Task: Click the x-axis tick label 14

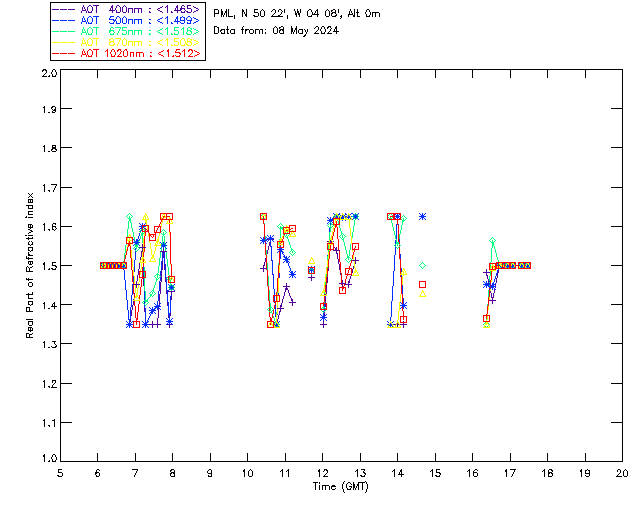Action: coord(398,473)
